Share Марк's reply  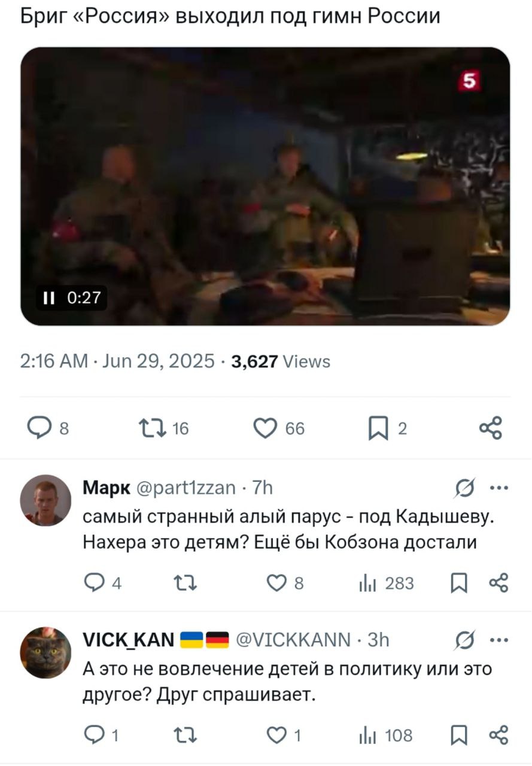[498, 583]
